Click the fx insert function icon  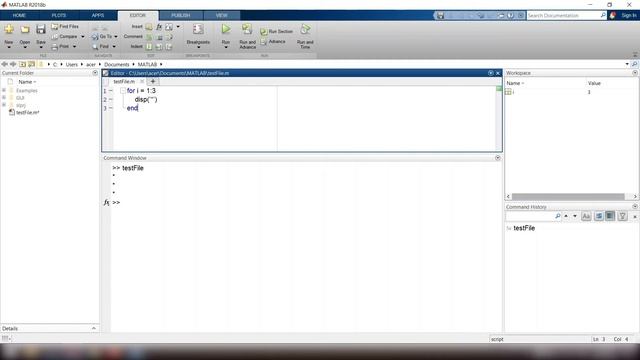tap(159, 27)
